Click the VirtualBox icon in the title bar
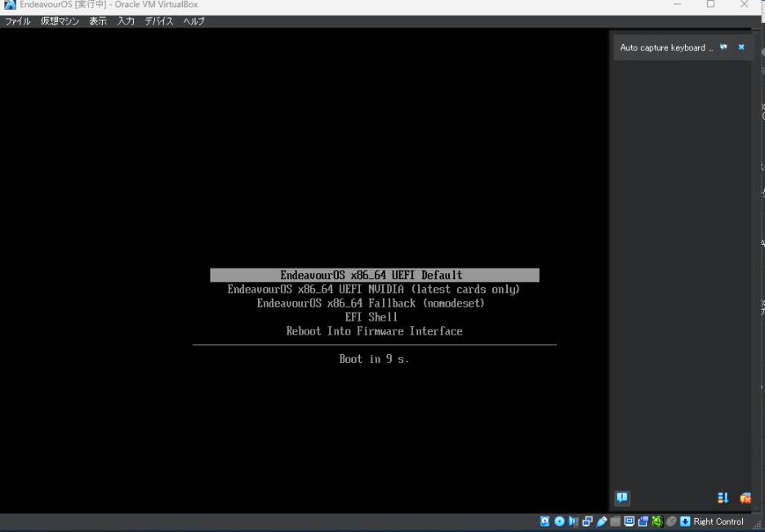This screenshot has height=532, width=765. pyautogui.click(x=10, y=4)
